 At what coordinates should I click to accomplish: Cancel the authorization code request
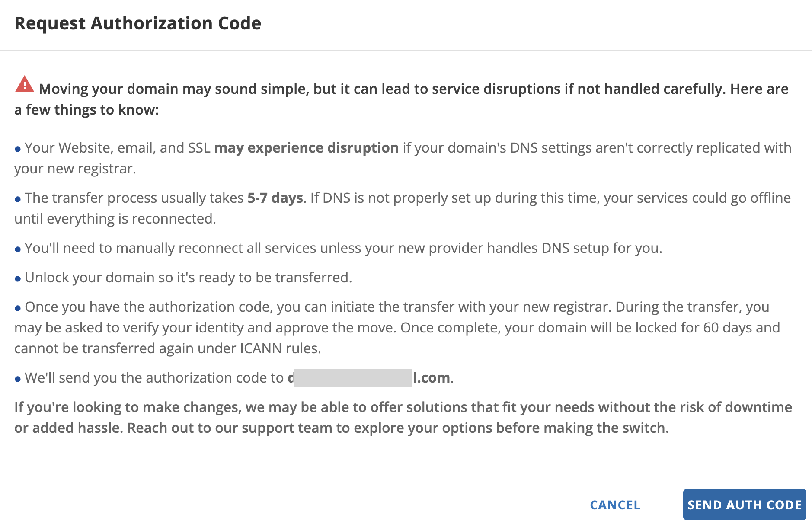point(615,505)
